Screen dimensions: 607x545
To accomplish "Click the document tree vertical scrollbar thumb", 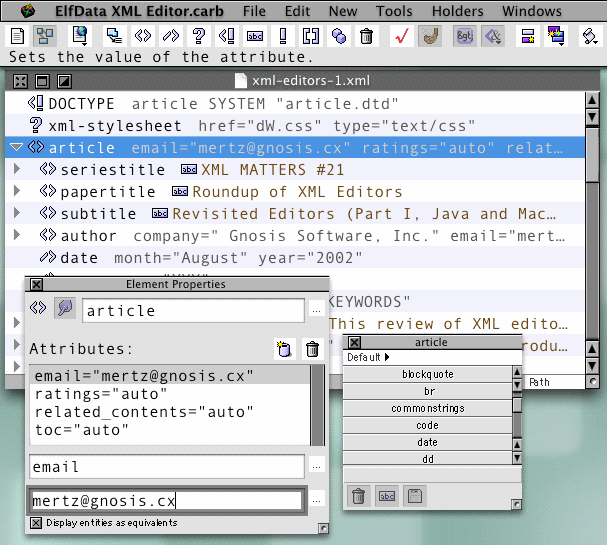I will tap(592, 154).
